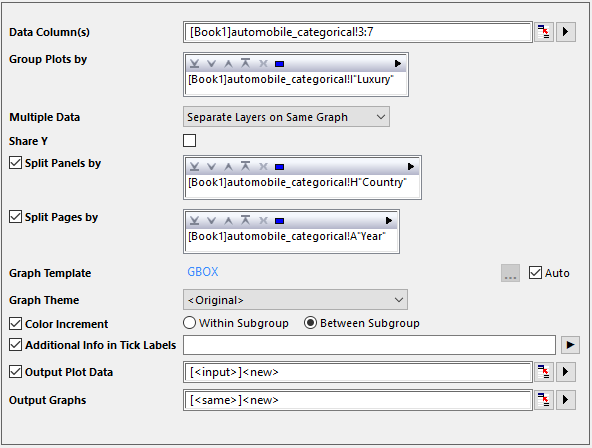Click blue Select icon in Split Panels by
Viewport: 592px width, 448px height.
[x=279, y=167]
